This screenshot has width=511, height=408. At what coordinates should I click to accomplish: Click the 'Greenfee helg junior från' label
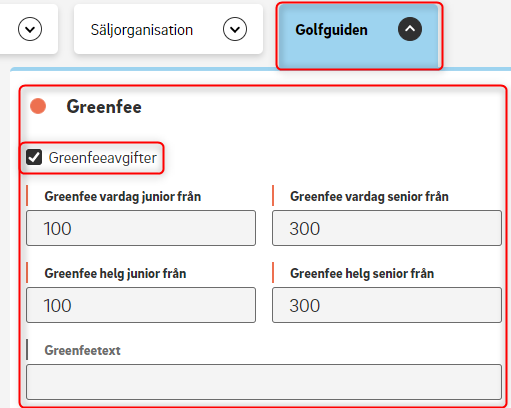(x=115, y=274)
